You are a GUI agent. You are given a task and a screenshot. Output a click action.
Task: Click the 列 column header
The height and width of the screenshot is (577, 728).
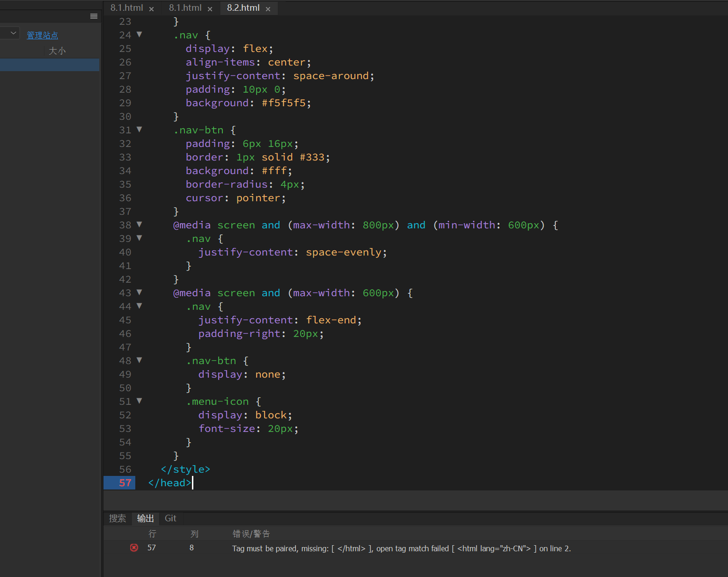(x=194, y=534)
